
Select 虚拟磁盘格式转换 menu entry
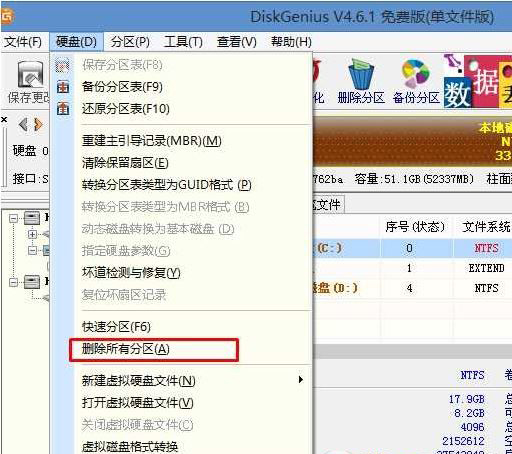point(130,447)
